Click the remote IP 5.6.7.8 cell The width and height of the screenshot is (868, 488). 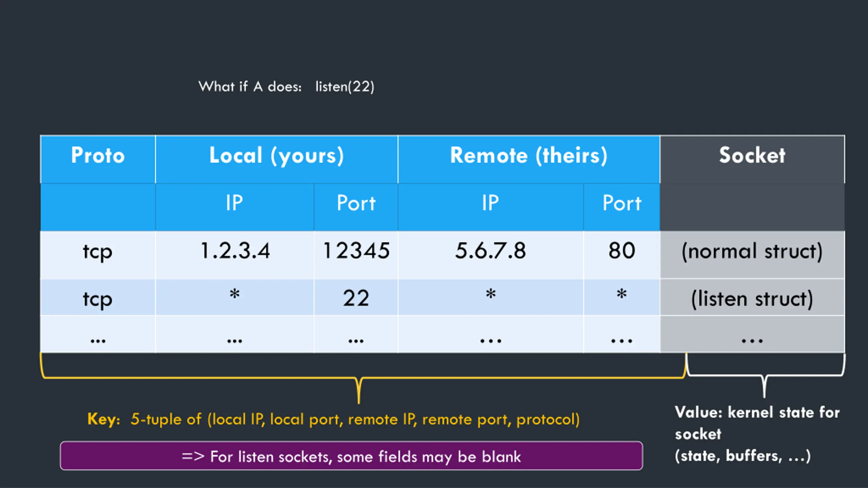coord(491,255)
